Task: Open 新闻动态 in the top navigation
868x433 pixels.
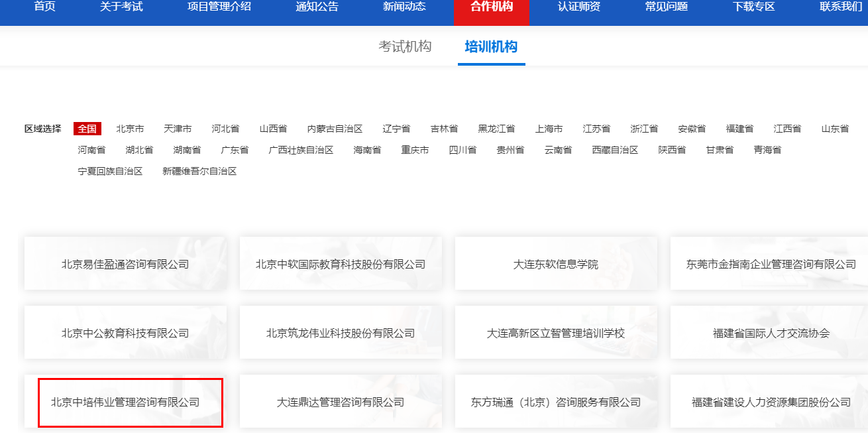Action: [404, 7]
